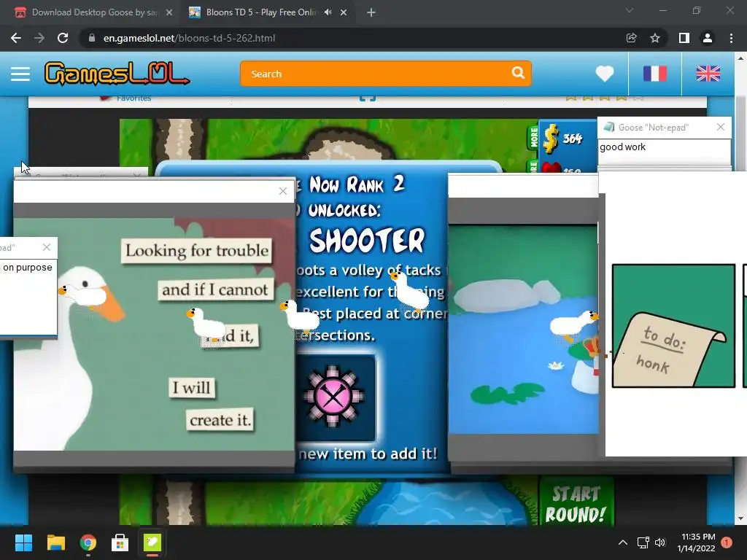The image size is (747, 560).
Task: Close the Bloons TD 5 tab
Action: click(x=344, y=12)
